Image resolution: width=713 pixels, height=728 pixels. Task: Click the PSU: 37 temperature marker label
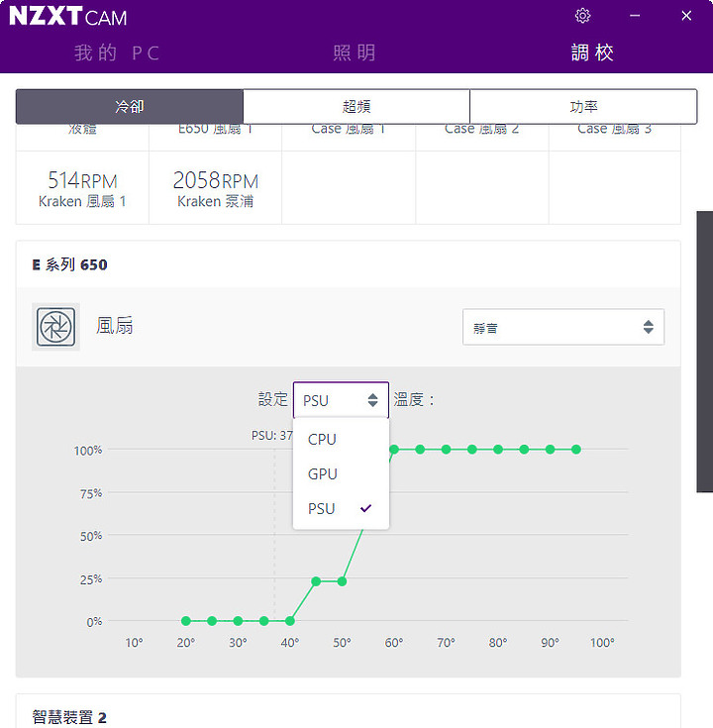(272, 436)
